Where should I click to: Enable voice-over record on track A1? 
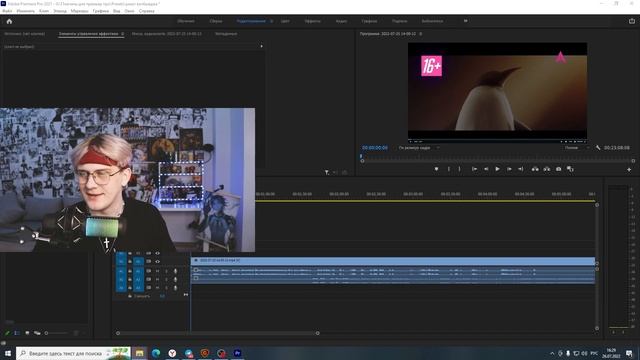176,271
